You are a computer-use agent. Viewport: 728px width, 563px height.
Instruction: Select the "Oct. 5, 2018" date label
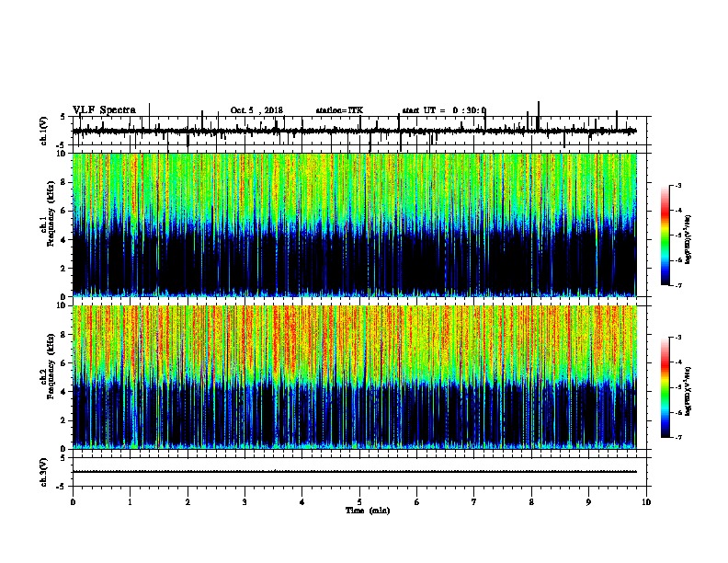[256, 110]
